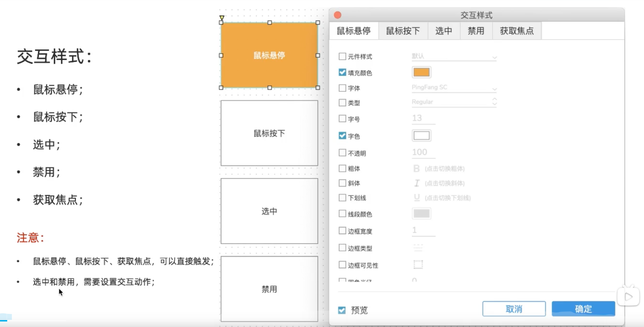Click the bullet text 鼠标按下;
The image size is (644, 327).
[58, 117]
